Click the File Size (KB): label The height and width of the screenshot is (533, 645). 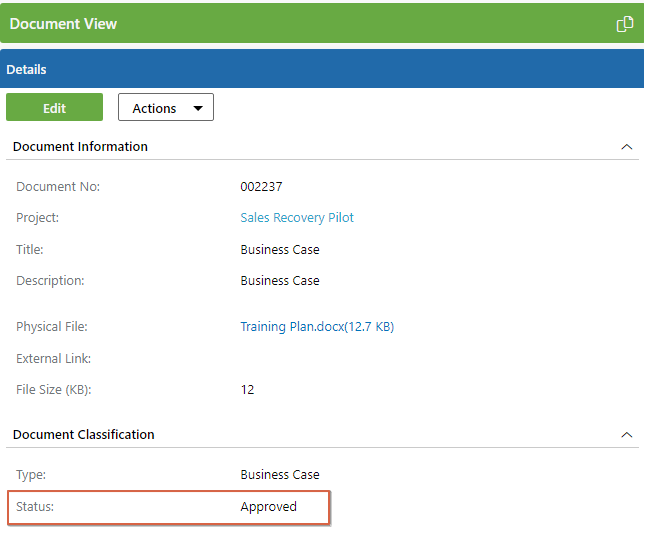pos(53,389)
